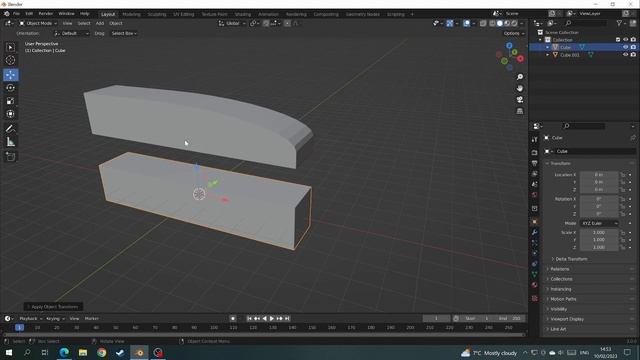The height and width of the screenshot is (360, 640).
Task: Open the Global transform orientation dropdown
Action: point(232,24)
